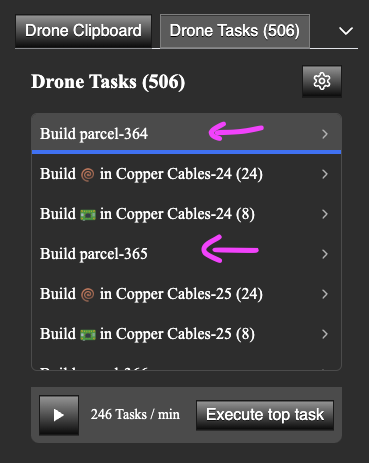Select the Build parcel-364 task row
Viewport: 369px width, 463px height.
[186, 134]
